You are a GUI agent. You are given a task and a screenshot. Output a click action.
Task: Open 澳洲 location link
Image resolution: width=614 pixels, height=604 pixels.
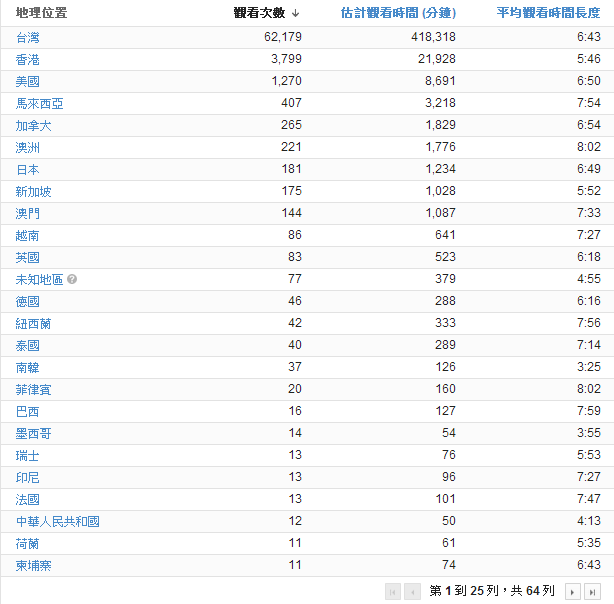(27, 147)
